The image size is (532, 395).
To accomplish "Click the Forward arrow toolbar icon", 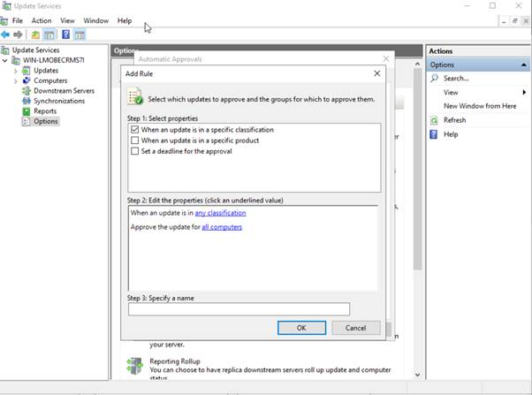I will [x=18, y=34].
